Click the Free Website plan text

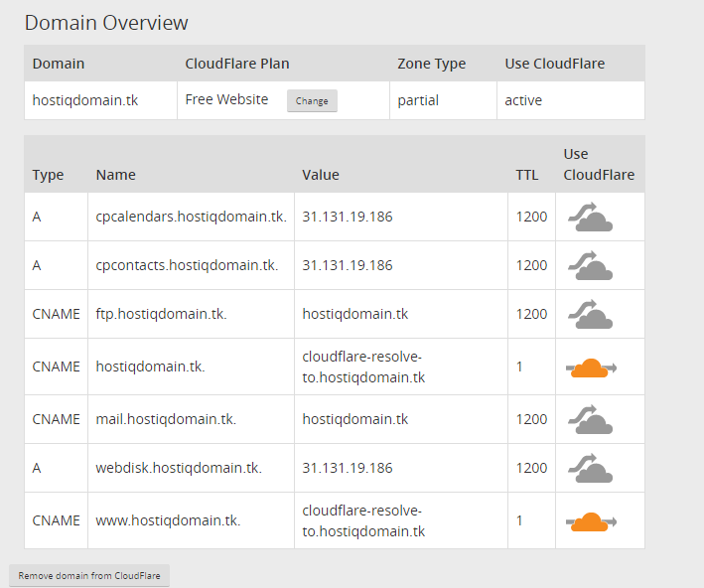tap(226, 99)
